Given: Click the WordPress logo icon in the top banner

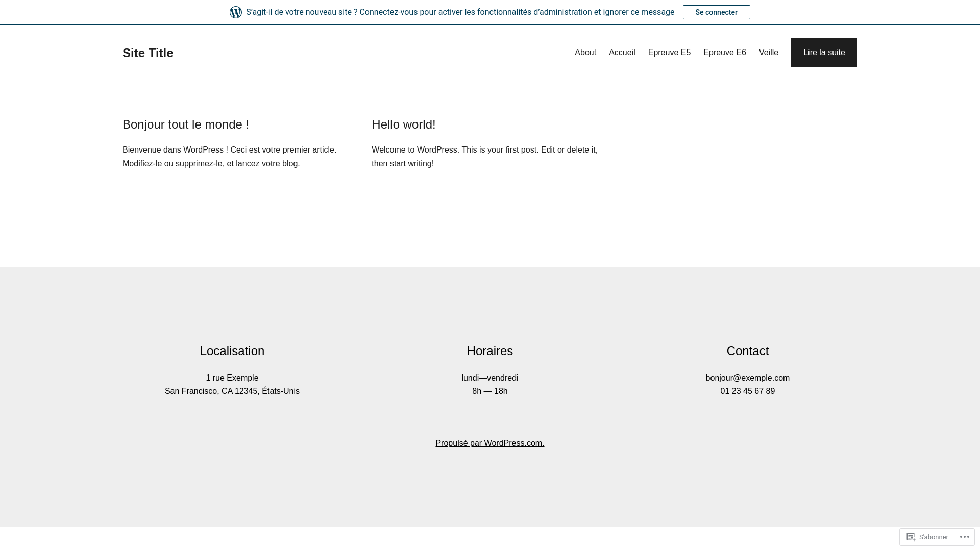Looking at the screenshot, I should (236, 12).
